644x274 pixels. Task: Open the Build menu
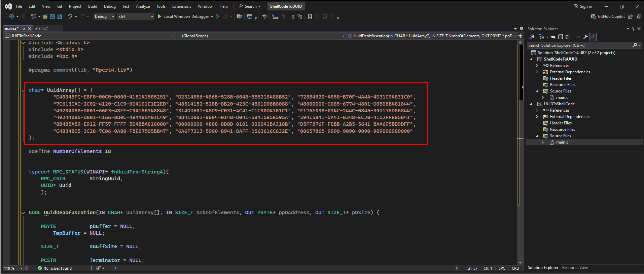93,6
